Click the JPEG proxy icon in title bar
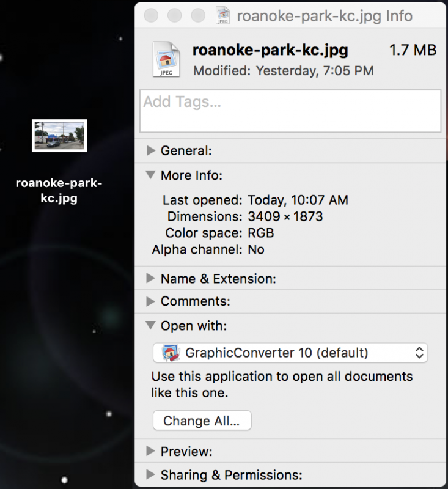The width and height of the screenshot is (448, 489). [x=222, y=16]
